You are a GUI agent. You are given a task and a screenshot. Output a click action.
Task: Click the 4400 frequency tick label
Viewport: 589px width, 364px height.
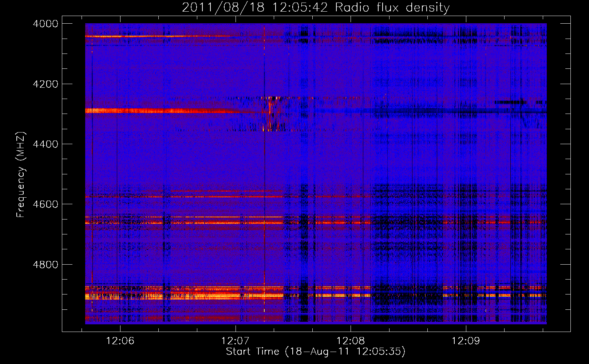46,144
